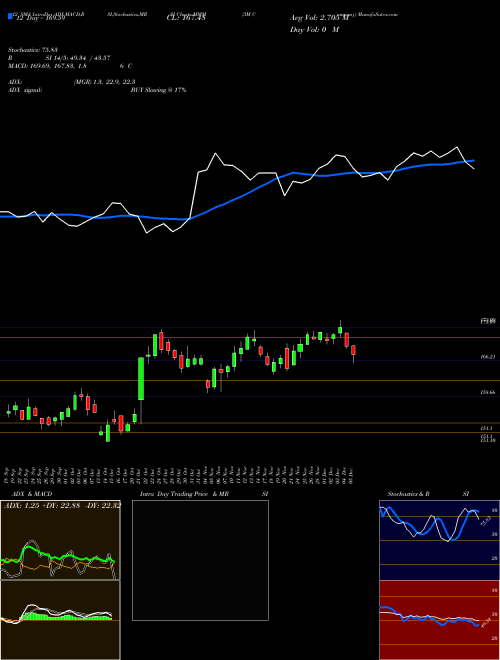Click the 'Avg Vol: 2.705 M' reading
The width and height of the screenshot is (500, 660).
319,18
